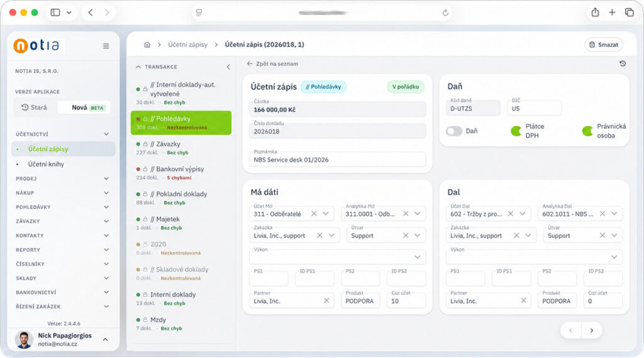644x358 pixels.
Task: Click the Kód daně field D-UTZS
Action: click(473, 108)
